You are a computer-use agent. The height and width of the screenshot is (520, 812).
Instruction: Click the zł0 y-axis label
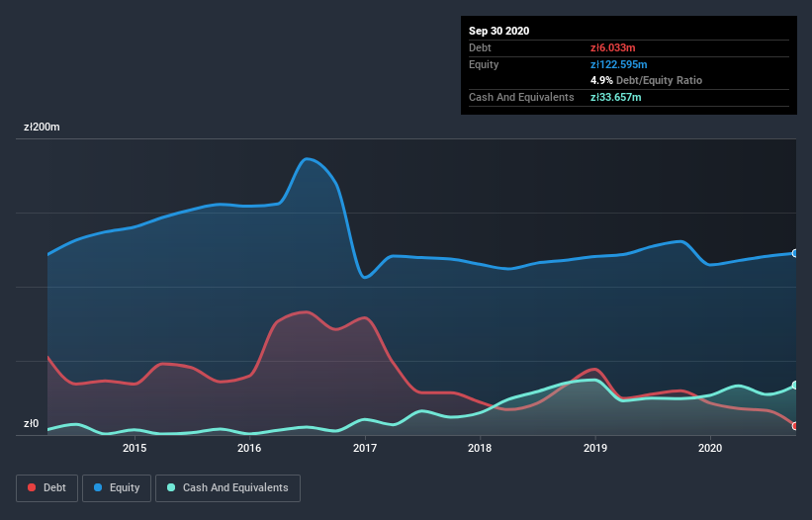click(x=31, y=423)
